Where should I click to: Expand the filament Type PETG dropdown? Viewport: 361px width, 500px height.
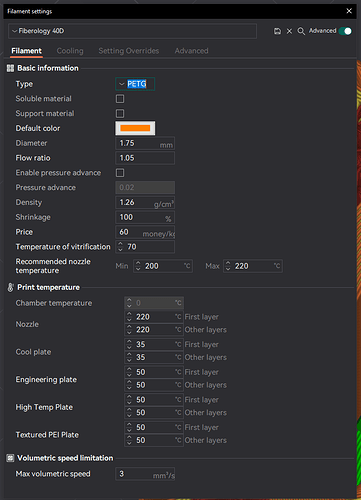click(x=135, y=84)
